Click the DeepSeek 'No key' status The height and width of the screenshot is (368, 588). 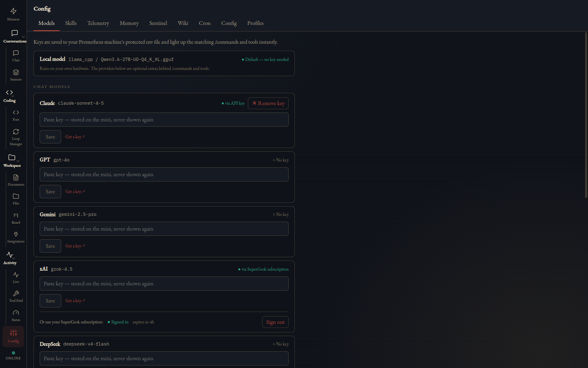[281, 344]
